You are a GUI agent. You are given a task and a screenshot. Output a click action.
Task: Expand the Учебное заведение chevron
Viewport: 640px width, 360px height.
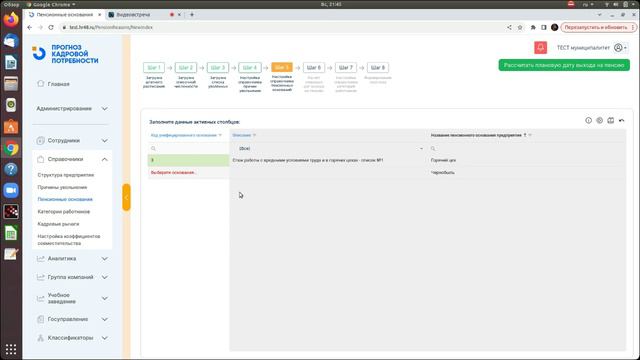click(104, 298)
